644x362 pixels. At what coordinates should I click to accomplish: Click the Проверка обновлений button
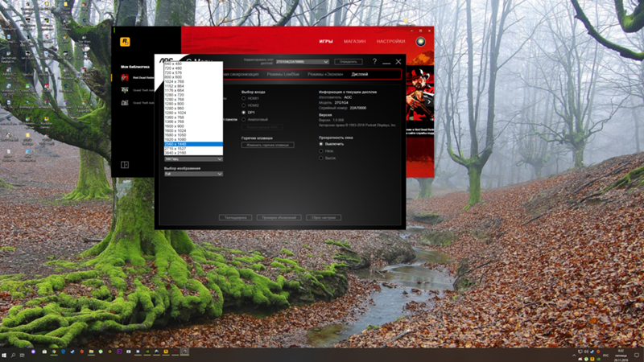click(x=279, y=217)
